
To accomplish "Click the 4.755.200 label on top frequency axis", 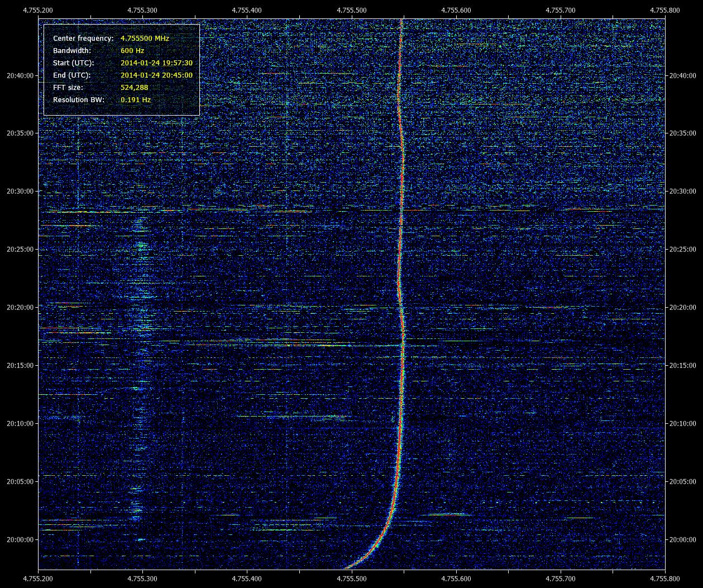I will [39, 10].
